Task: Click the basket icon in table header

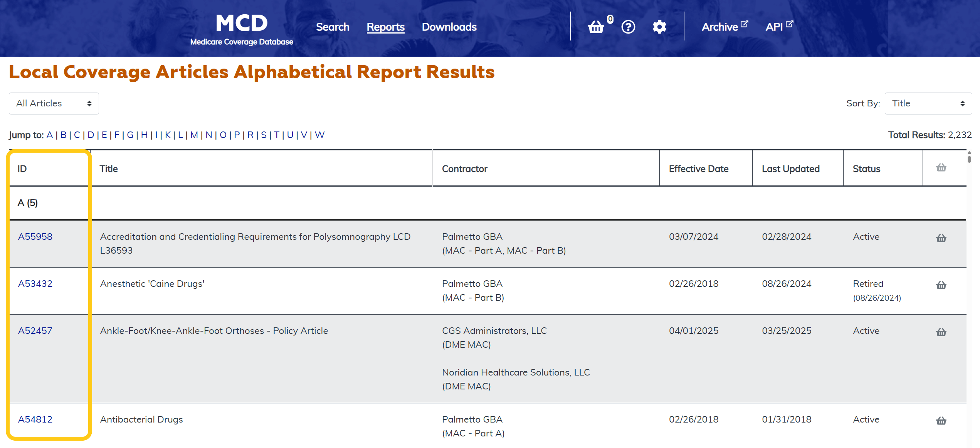Action: [941, 168]
